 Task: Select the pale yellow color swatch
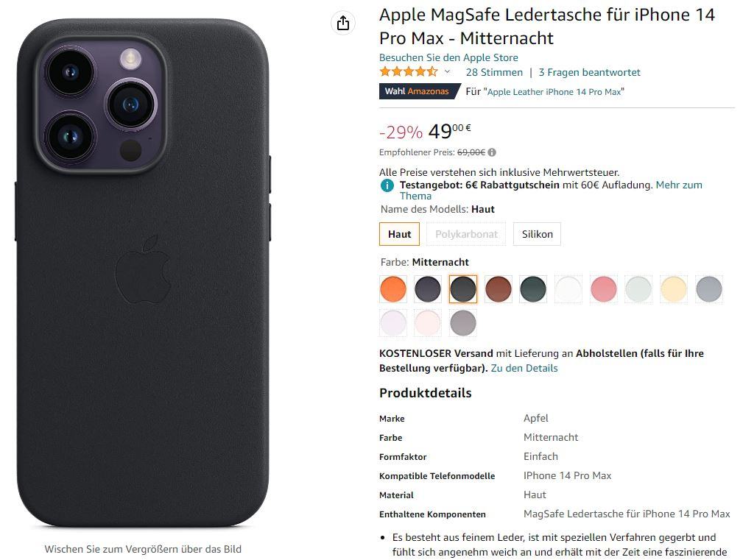(x=674, y=288)
